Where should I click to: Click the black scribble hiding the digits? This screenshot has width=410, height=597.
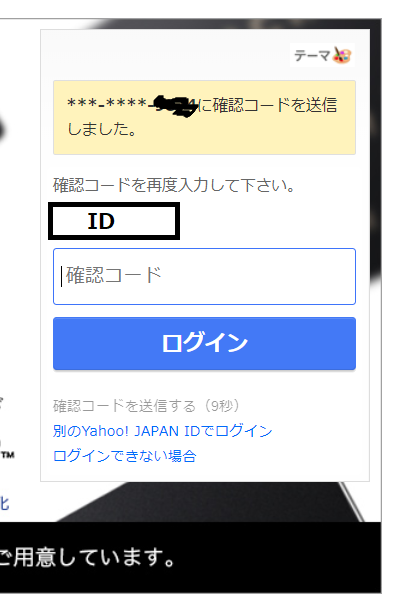pos(174,106)
